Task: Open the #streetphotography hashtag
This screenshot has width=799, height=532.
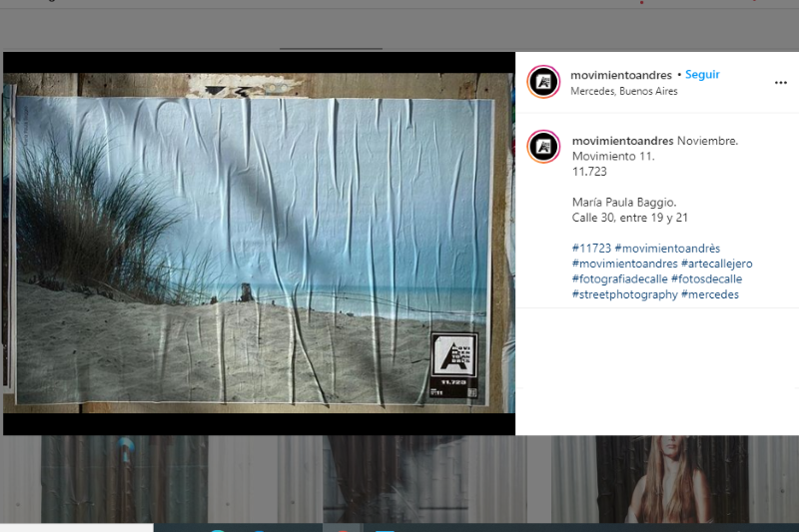Action: point(624,294)
